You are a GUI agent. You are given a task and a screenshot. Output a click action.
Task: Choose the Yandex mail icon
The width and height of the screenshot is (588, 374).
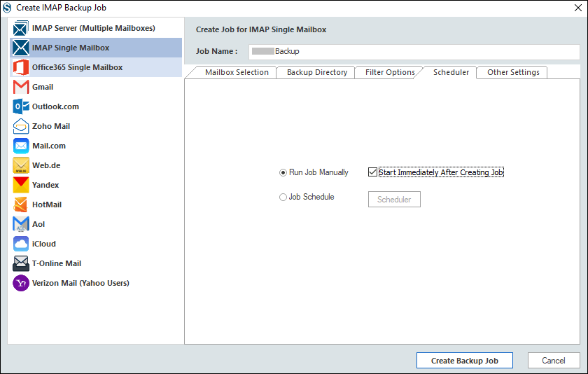(20, 185)
